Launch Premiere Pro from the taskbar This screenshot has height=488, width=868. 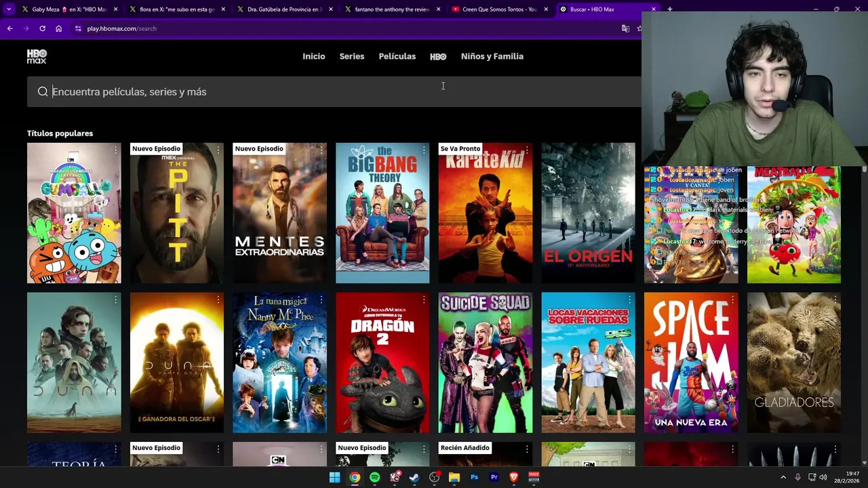494,477
